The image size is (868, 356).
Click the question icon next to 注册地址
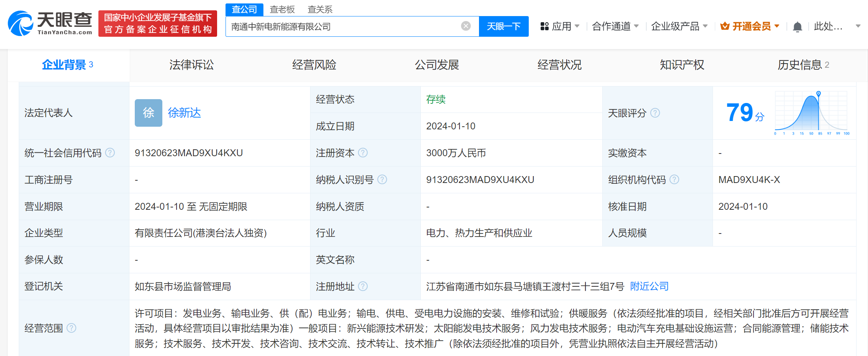click(x=363, y=286)
